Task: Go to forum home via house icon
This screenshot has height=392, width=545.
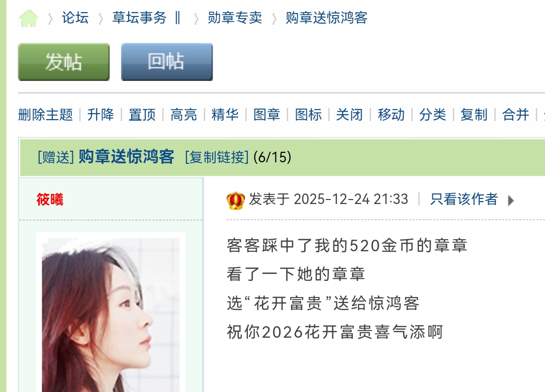Action: coord(29,19)
